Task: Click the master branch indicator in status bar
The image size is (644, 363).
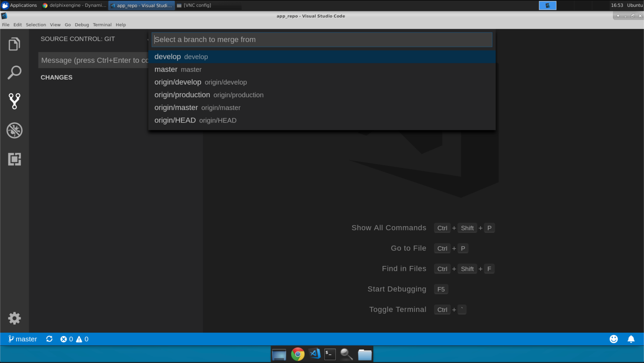Action: [x=23, y=339]
